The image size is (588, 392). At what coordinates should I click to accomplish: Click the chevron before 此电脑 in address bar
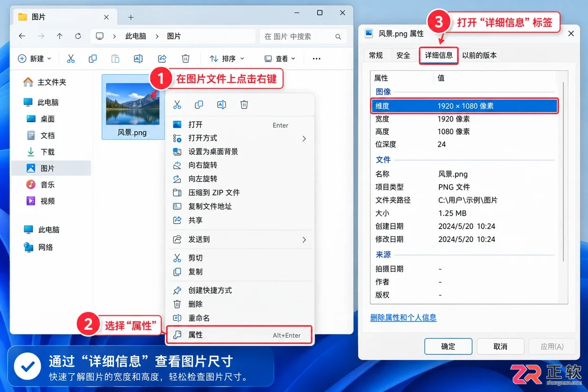[x=114, y=36]
